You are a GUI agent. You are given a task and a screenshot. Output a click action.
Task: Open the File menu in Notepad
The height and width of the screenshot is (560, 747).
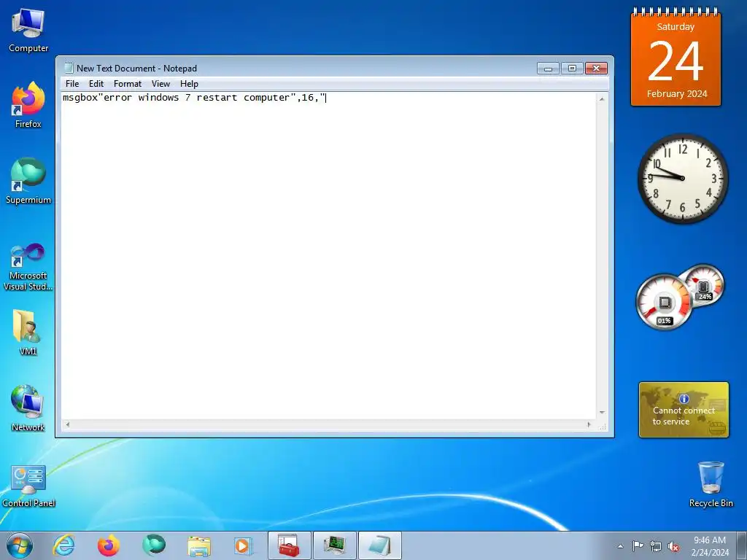click(72, 84)
